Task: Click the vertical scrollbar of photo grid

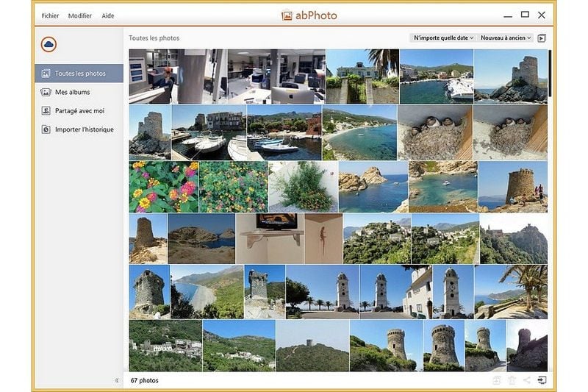Action: coord(550,74)
